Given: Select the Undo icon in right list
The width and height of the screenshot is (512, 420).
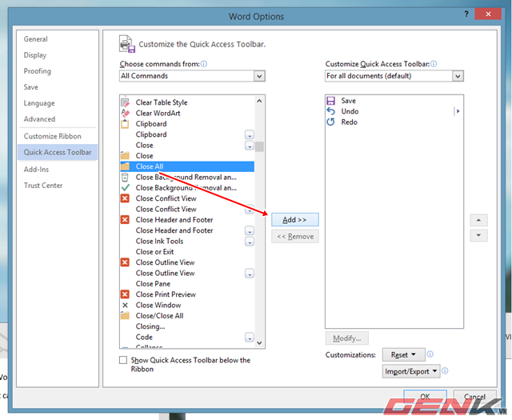Looking at the screenshot, I should pyautogui.click(x=330, y=111).
